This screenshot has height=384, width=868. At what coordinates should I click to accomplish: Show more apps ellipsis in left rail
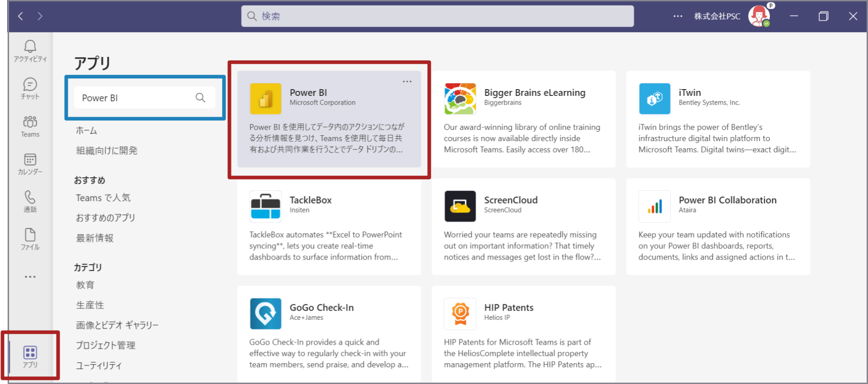pos(30,277)
